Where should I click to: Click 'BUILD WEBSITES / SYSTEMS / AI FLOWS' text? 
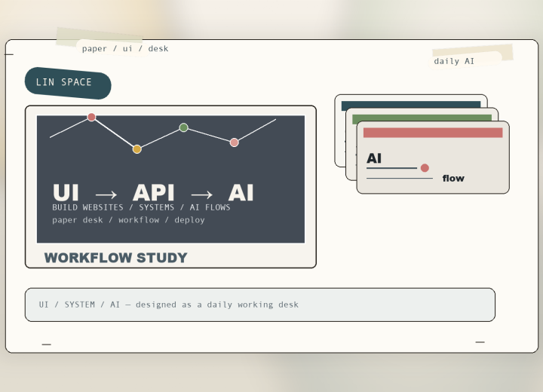point(141,207)
